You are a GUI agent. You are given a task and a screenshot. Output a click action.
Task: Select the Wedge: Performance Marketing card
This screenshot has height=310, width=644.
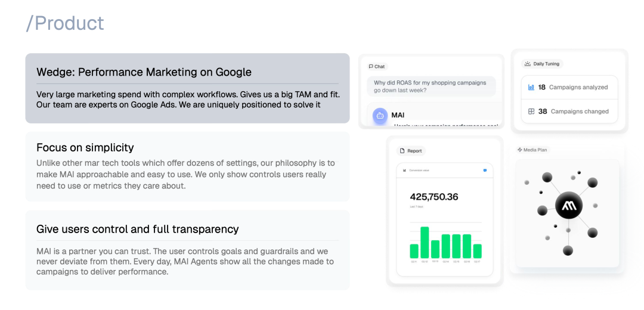187,88
